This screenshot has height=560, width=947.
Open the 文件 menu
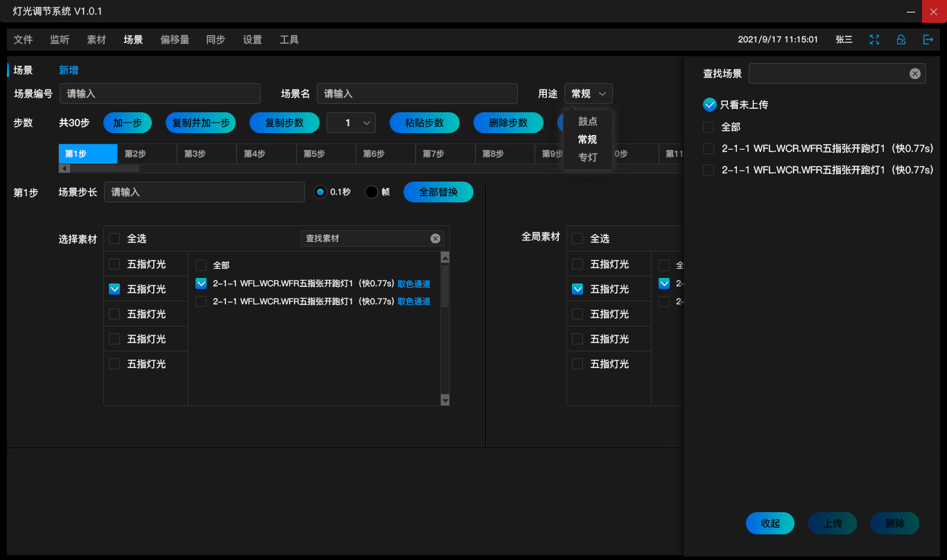[23, 40]
